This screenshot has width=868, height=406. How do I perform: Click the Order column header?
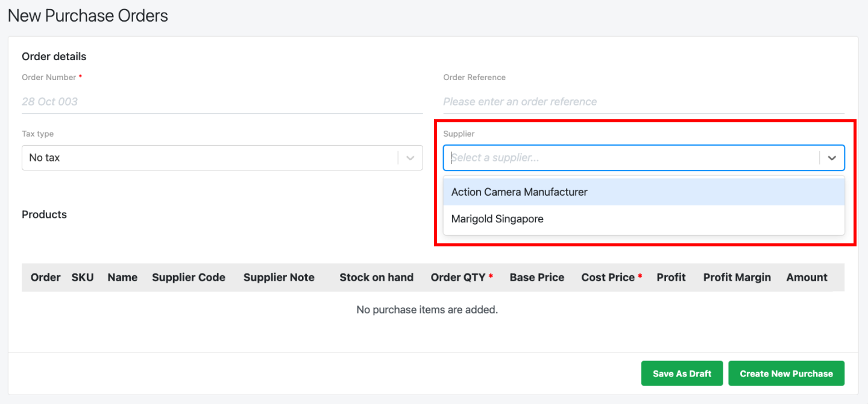(46, 278)
